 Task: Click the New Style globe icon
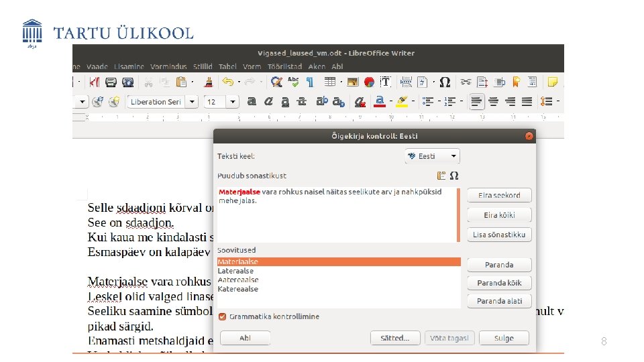click(114, 101)
